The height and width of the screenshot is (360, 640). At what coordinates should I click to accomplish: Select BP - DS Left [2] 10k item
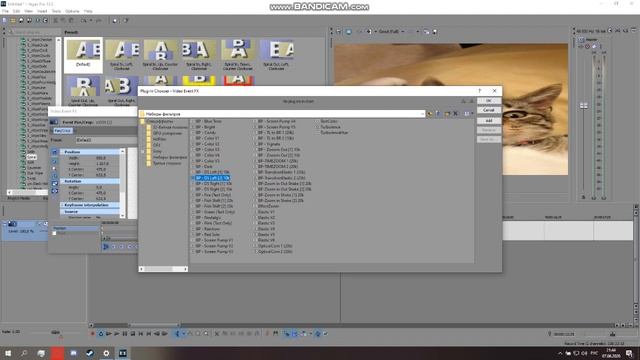[x=212, y=178]
